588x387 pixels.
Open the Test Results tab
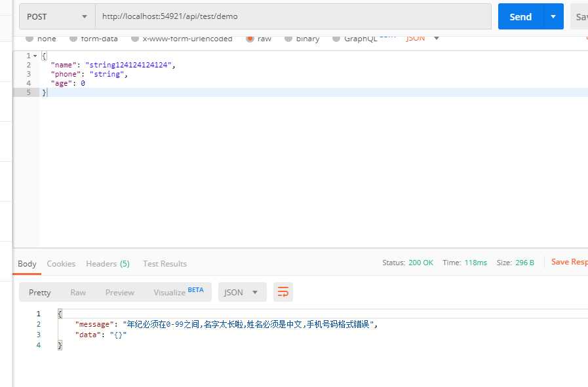pos(165,264)
